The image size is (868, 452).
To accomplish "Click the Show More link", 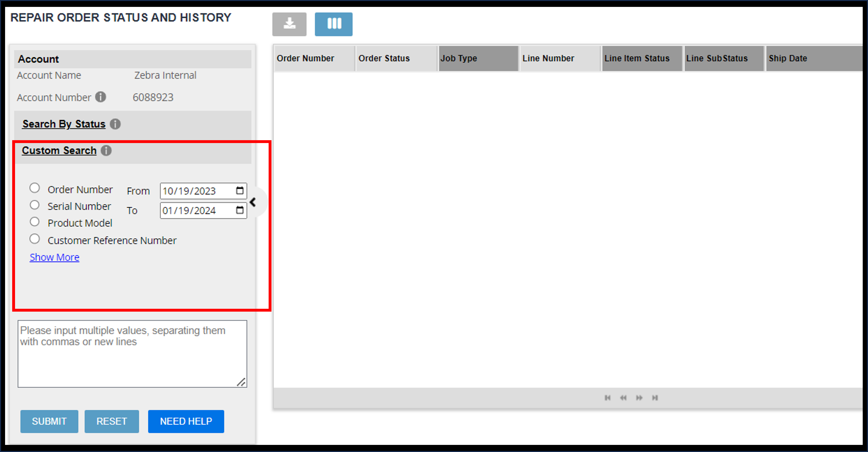I will click(55, 257).
